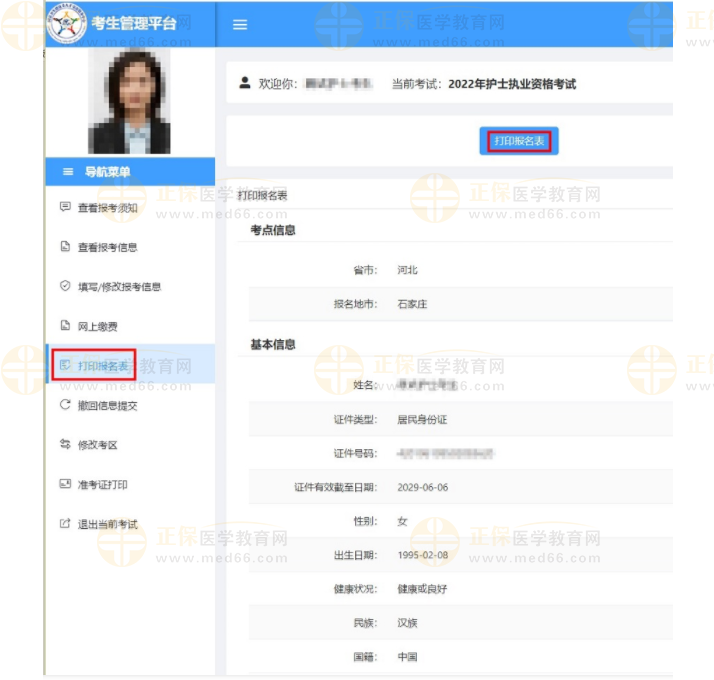
Task: Click the 撤回信息提交 refresh-arrow icon
Action: coord(66,405)
